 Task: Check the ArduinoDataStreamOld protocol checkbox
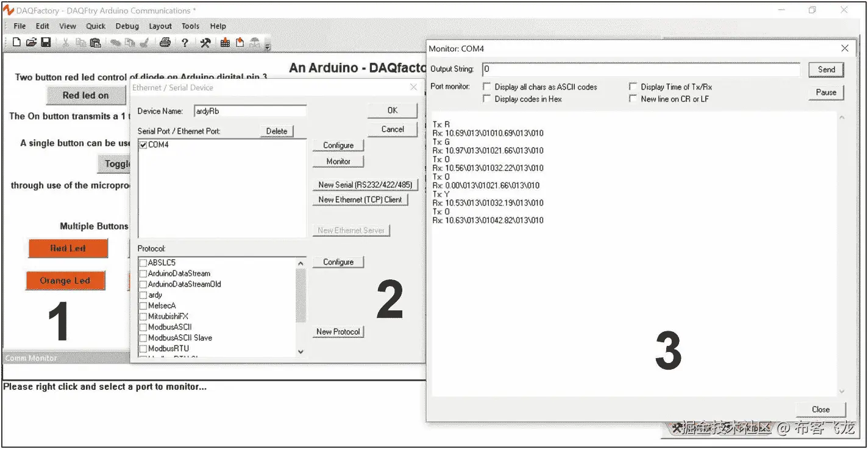coord(143,284)
